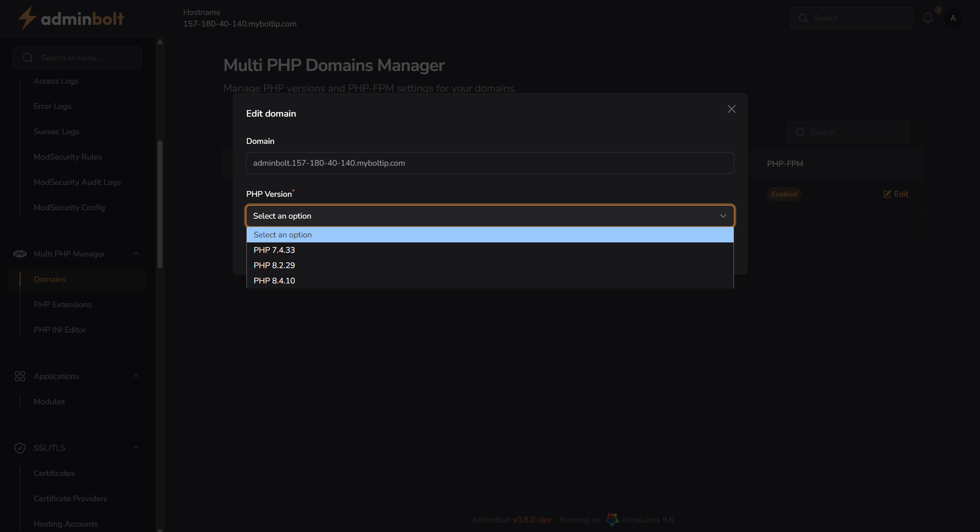
Task: Open the notifications bell
Action: pyautogui.click(x=928, y=18)
